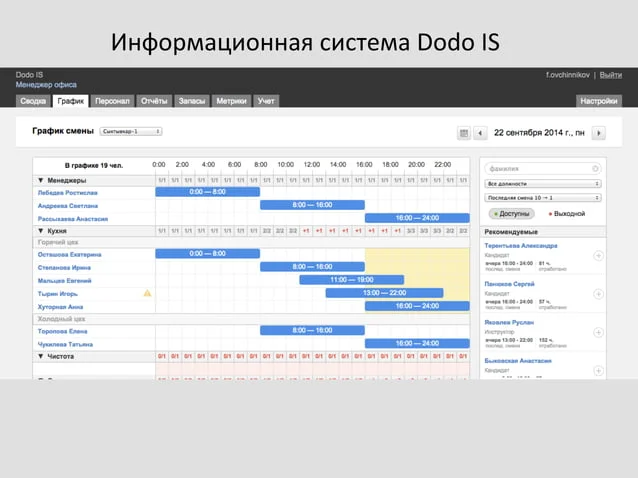This screenshot has height=478, width=638.
Task: Click Менеджер офиса role link
Action: [x=46, y=85]
